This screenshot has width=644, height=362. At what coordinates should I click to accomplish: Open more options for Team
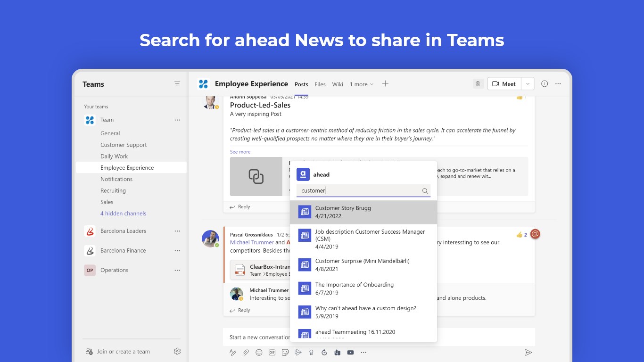tap(177, 120)
